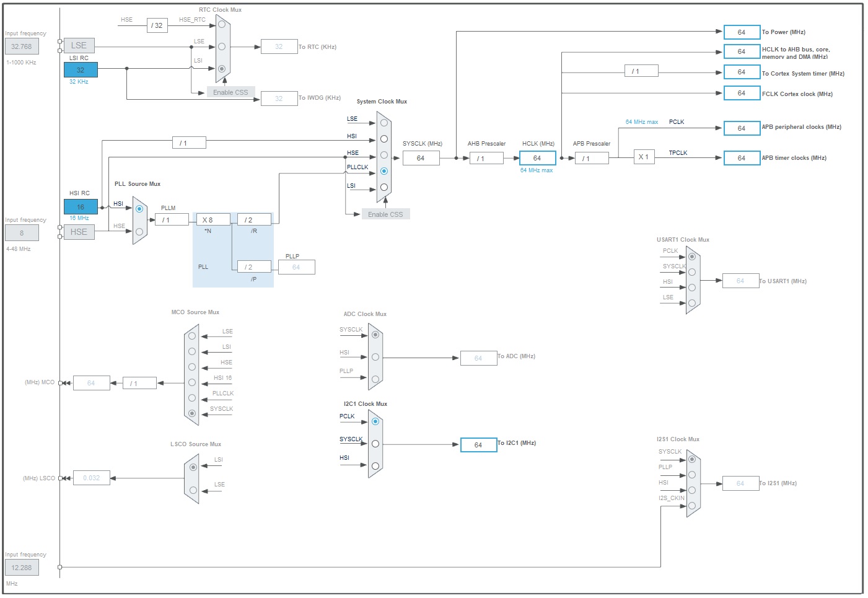Select LSI in the LSCO Source Mux
This screenshot has height=598, width=868.
[x=193, y=467]
